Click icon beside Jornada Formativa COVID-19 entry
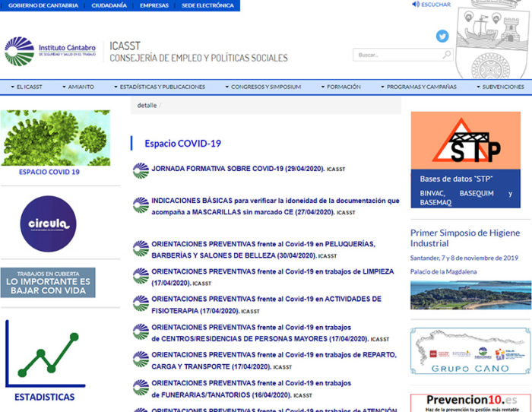 coord(141,170)
